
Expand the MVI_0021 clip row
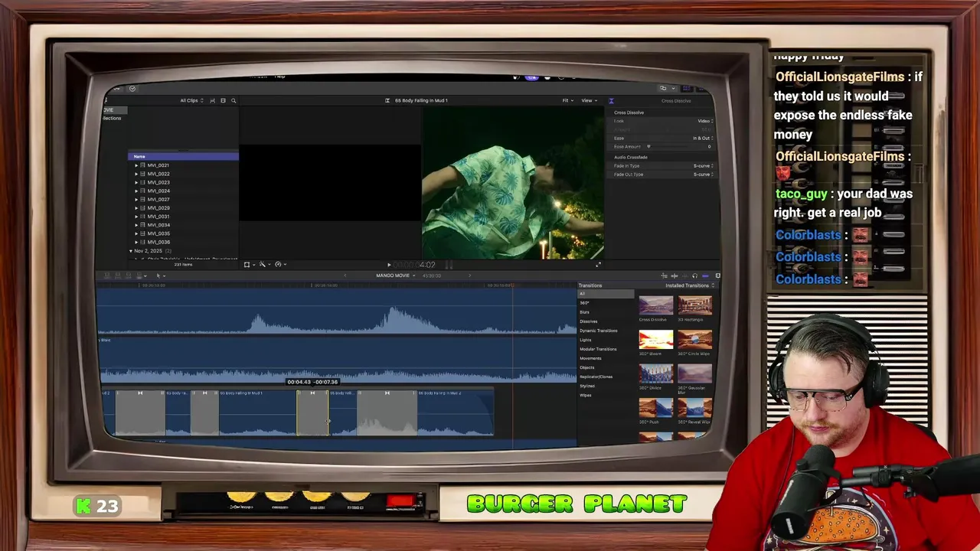136,165
